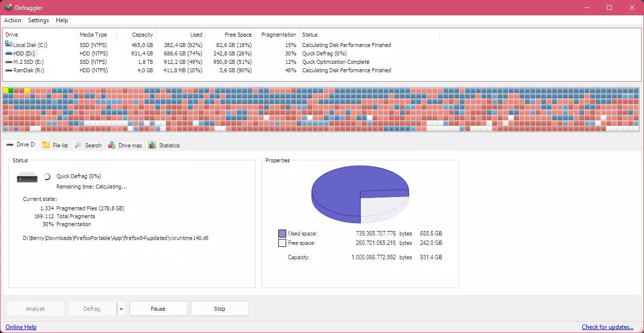Click the HDD (D:) drive icon

(x=9, y=53)
